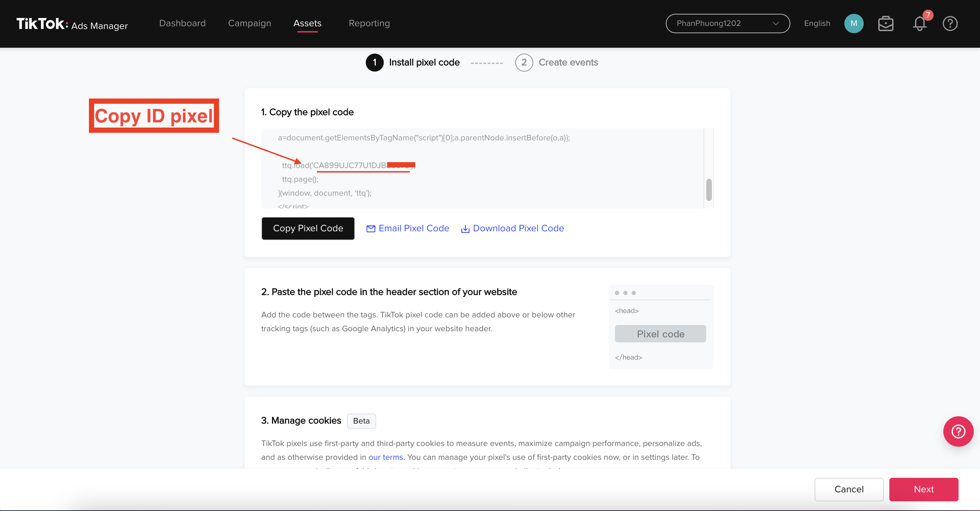Image resolution: width=980 pixels, height=511 pixels.
Task: Open the briefcase business center icon
Action: point(885,24)
